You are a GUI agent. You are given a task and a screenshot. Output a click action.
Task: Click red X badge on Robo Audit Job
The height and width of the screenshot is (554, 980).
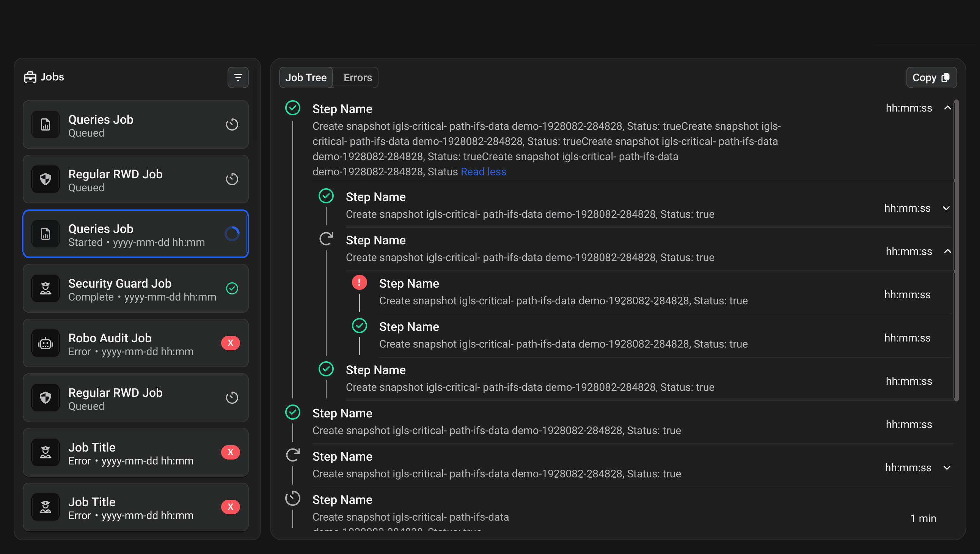pos(230,343)
